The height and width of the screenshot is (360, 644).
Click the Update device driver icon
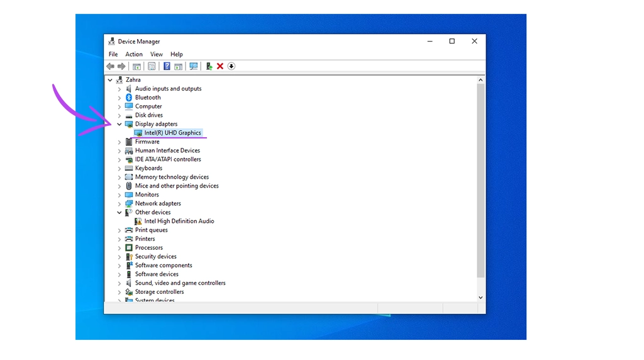pos(209,66)
